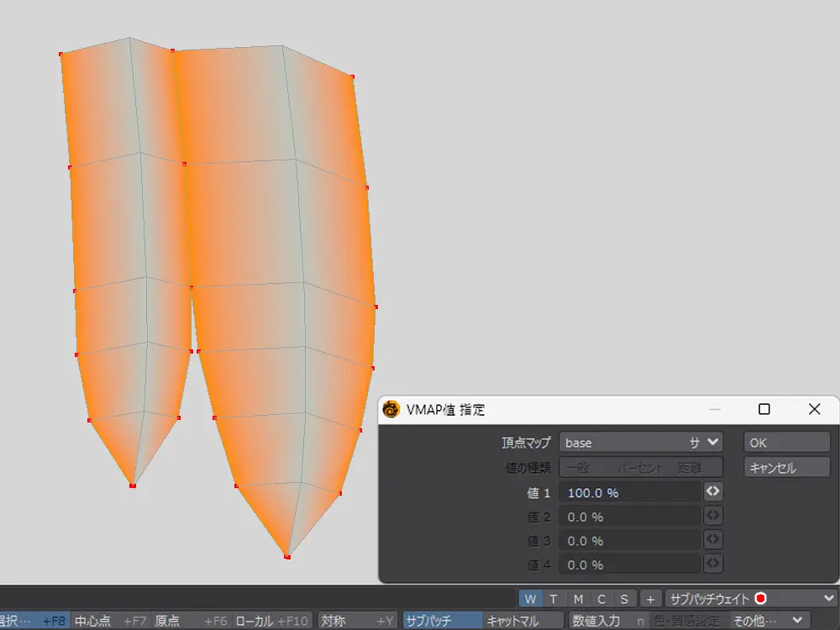Screen dimensions: 840x630
Task: Click the 値 1 input field showing 100.0 %
Action: point(630,492)
